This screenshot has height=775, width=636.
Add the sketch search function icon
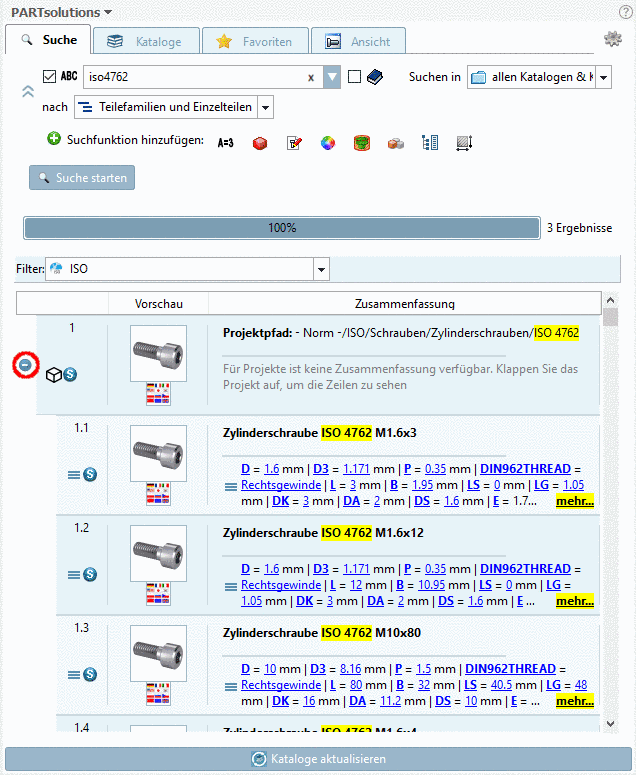294,143
